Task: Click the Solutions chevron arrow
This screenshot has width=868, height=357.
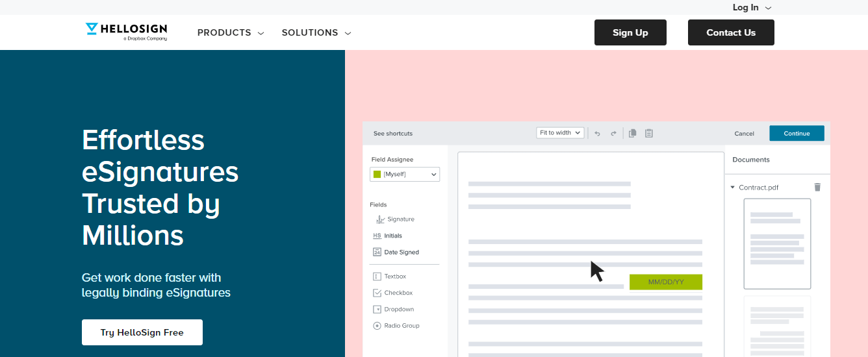Action: click(x=348, y=33)
